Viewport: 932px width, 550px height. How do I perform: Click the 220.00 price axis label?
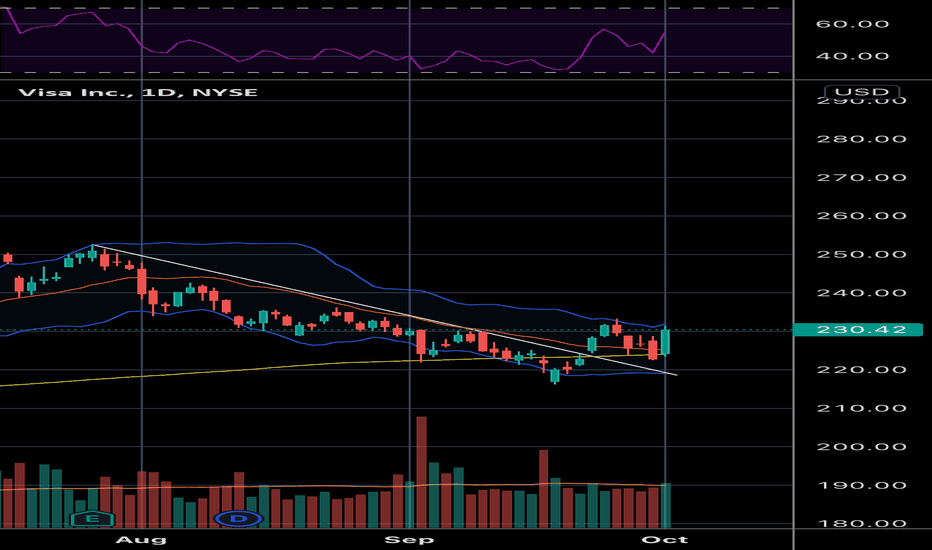coord(861,369)
